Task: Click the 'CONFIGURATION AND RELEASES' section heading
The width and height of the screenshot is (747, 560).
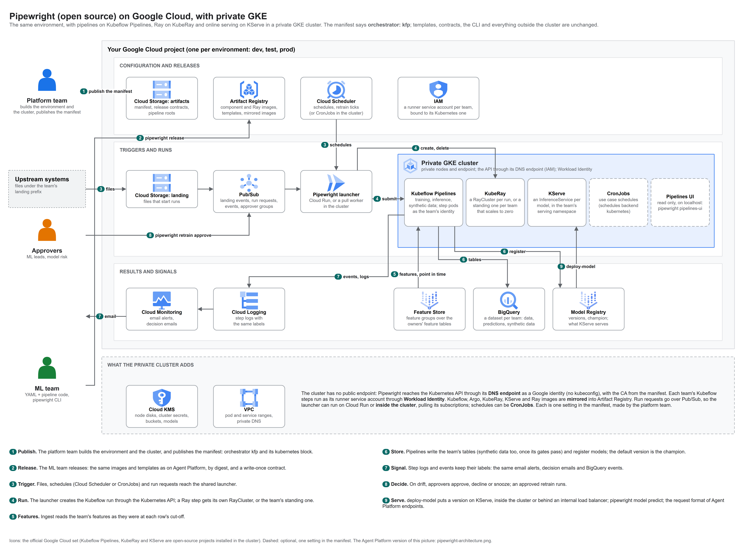Action: pyautogui.click(x=159, y=65)
